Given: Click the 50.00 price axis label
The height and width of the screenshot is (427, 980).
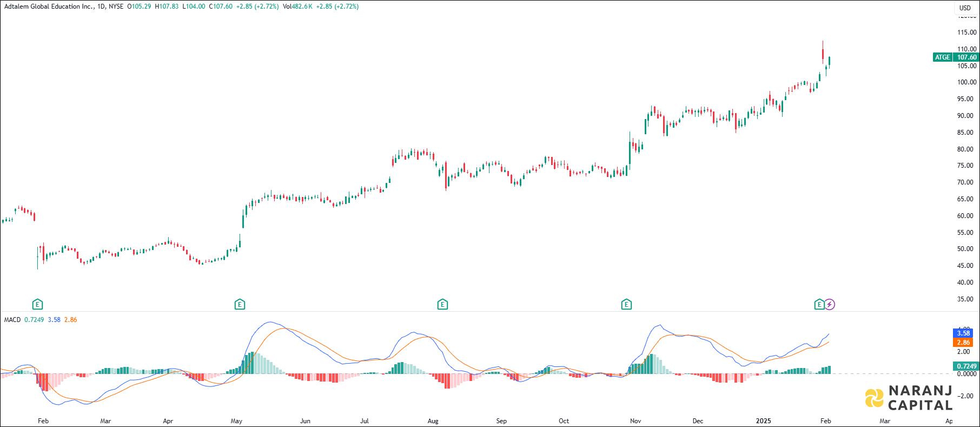Looking at the screenshot, I should tap(965, 249).
